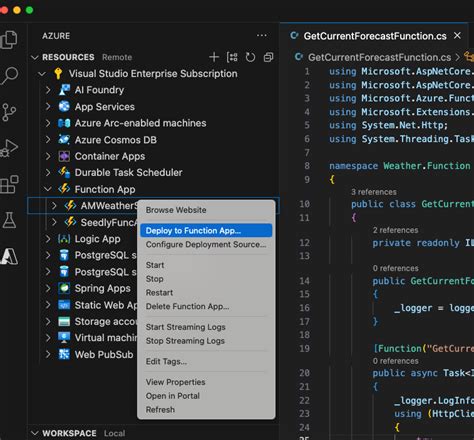Viewport: 474px width, 440px height.
Task: Expand the Static Web Apps node
Action: [48, 305]
